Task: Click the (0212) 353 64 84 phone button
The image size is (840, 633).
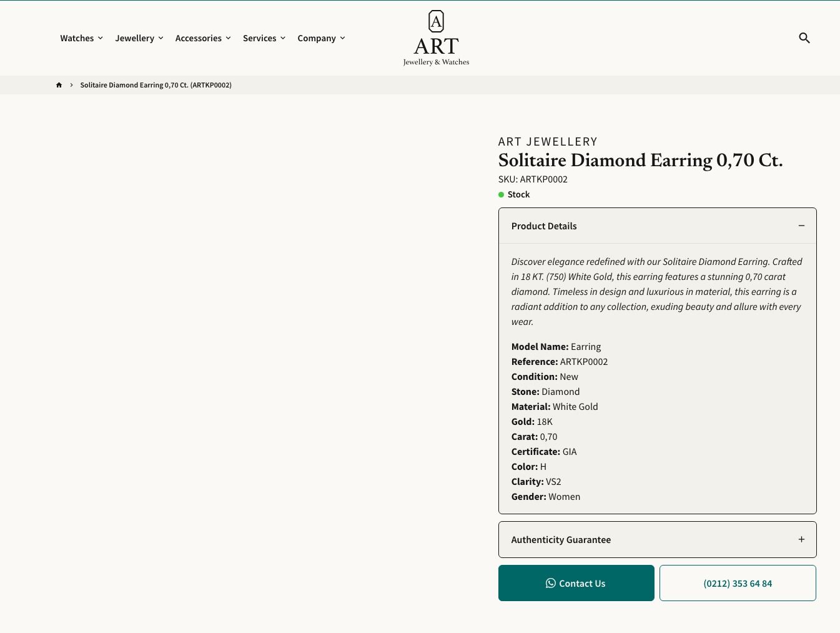Action: pos(738,583)
